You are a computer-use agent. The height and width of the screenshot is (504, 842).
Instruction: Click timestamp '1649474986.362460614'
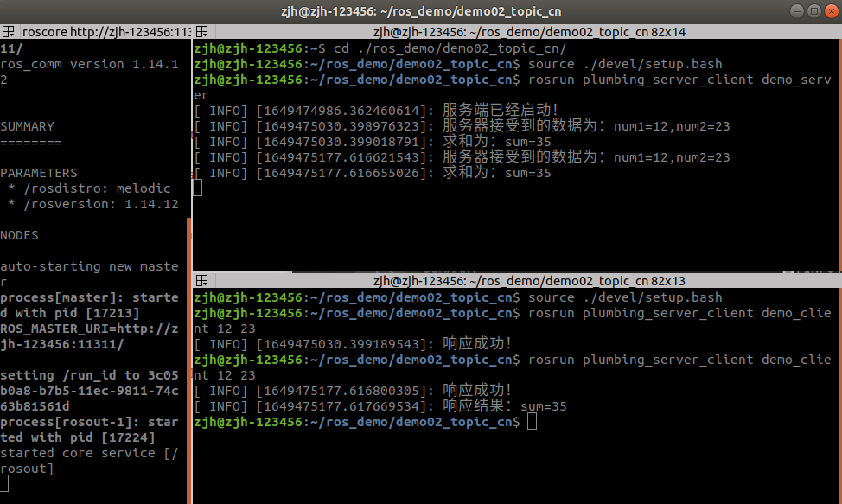coord(341,112)
